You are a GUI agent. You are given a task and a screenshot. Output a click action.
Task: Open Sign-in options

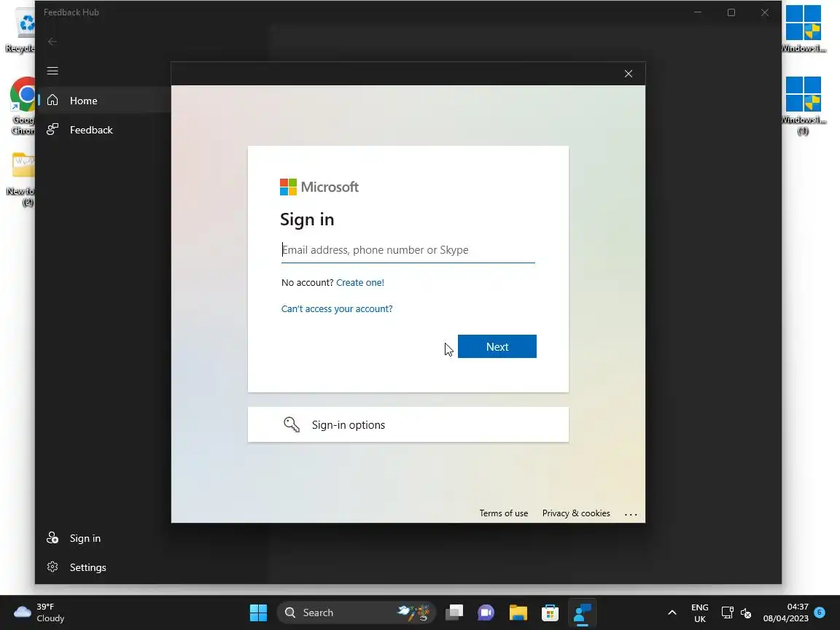408,424
